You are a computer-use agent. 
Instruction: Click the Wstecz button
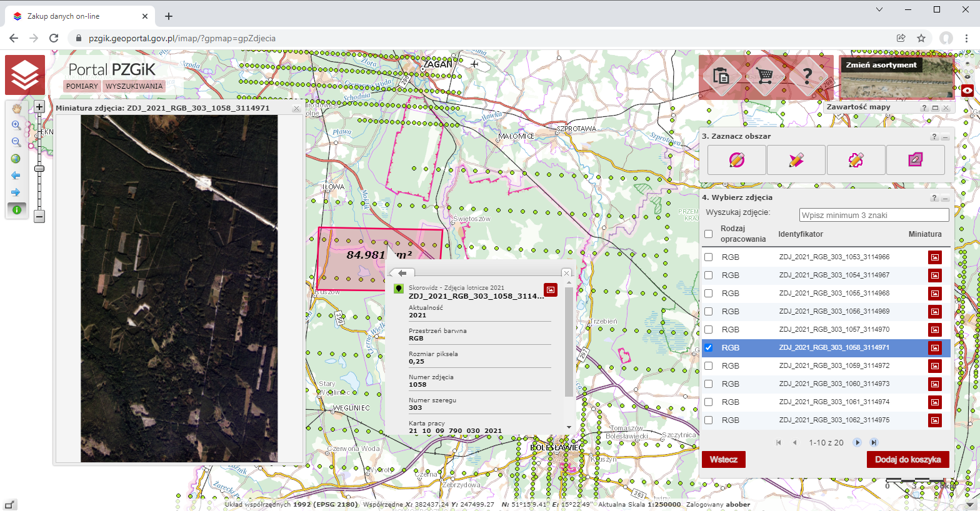723,460
